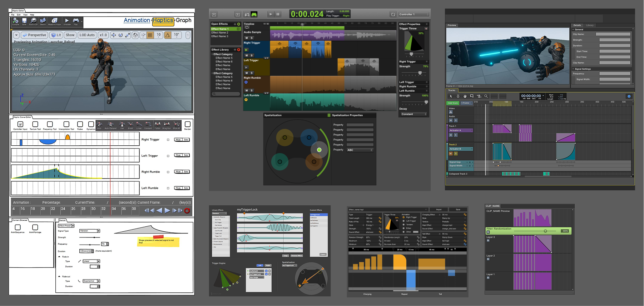
Task: Click the Play gamepad icon
Action: tap(76, 21)
